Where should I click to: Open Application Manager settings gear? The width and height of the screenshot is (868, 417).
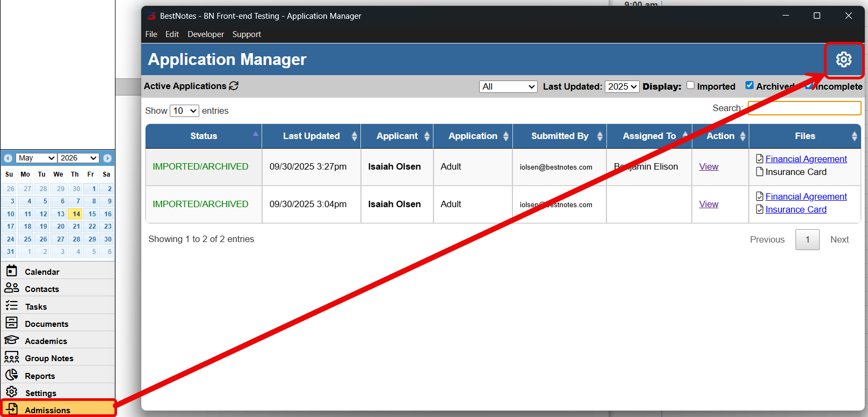(x=843, y=60)
